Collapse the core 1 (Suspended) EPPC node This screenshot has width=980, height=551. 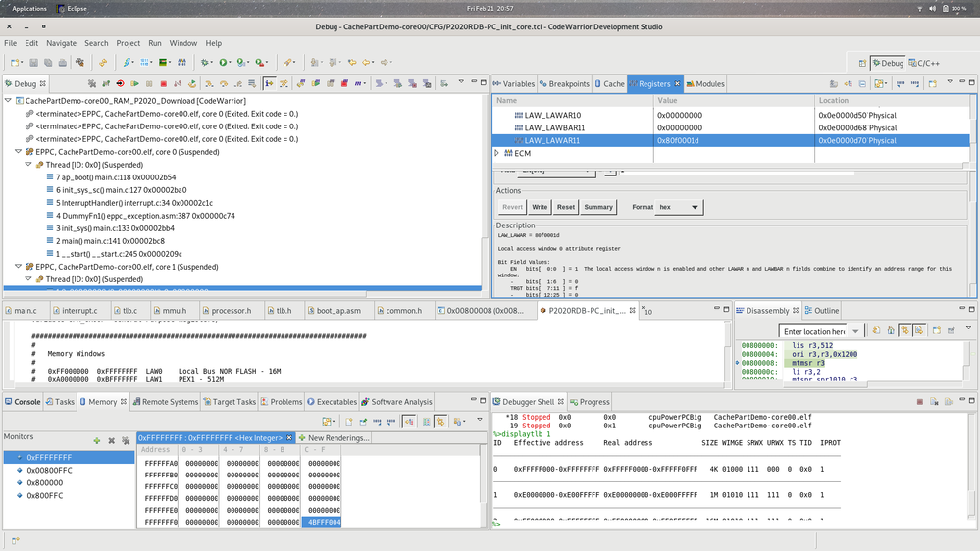pyautogui.click(x=18, y=267)
